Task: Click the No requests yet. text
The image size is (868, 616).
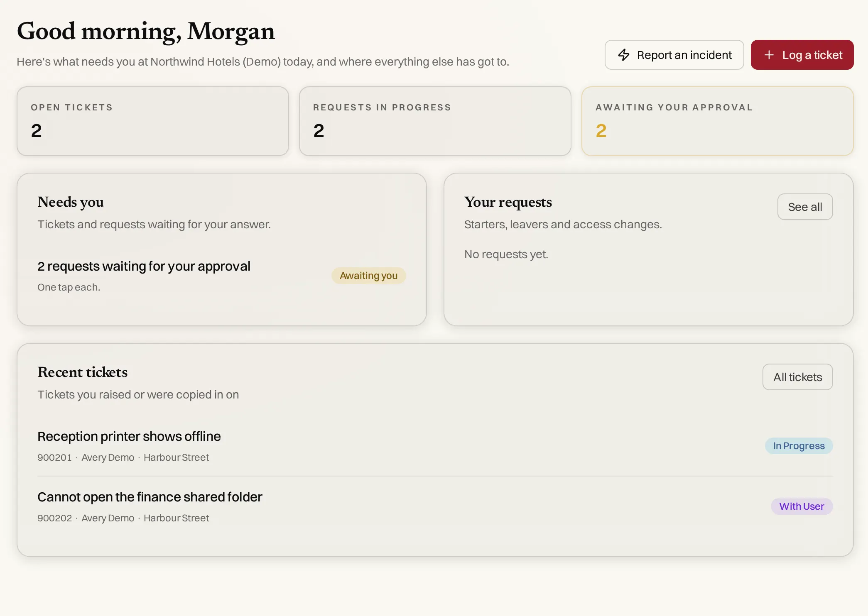Action: [x=506, y=254]
